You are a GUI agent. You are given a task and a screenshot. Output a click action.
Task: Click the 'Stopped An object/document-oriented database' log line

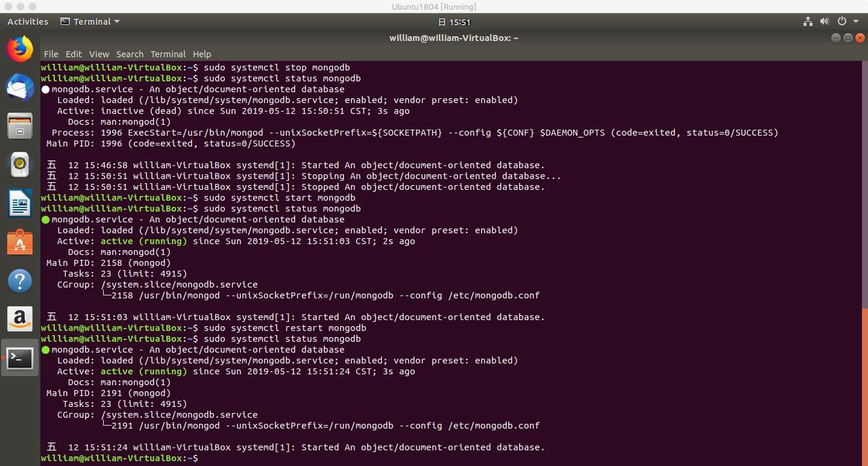point(295,187)
